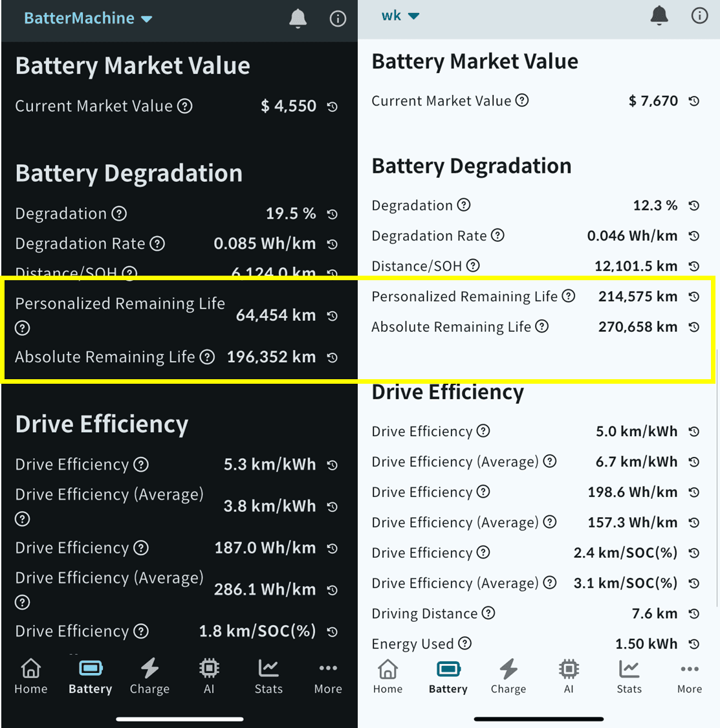720x728 pixels.
Task: Select Battery tab in BatterMachine screen
Action: click(91, 676)
